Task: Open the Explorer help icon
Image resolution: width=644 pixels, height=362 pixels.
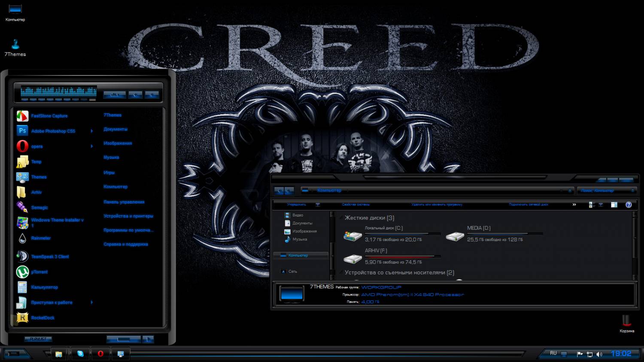Action: pyautogui.click(x=629, y=205)
